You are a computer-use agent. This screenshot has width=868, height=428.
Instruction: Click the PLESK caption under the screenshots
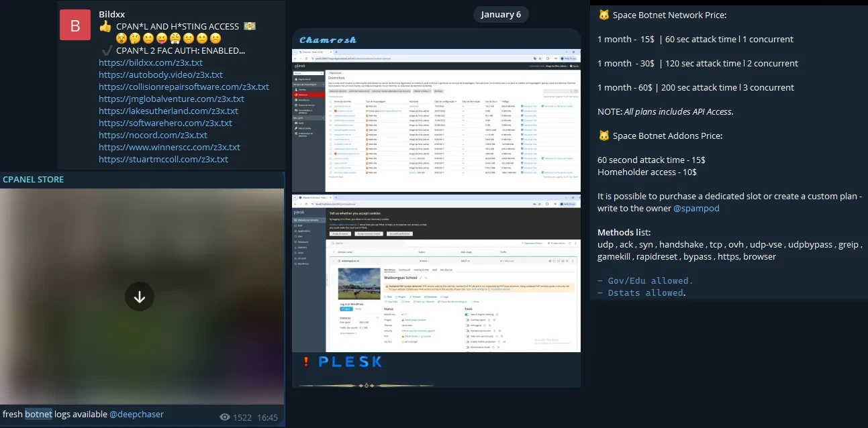(350, 362)
